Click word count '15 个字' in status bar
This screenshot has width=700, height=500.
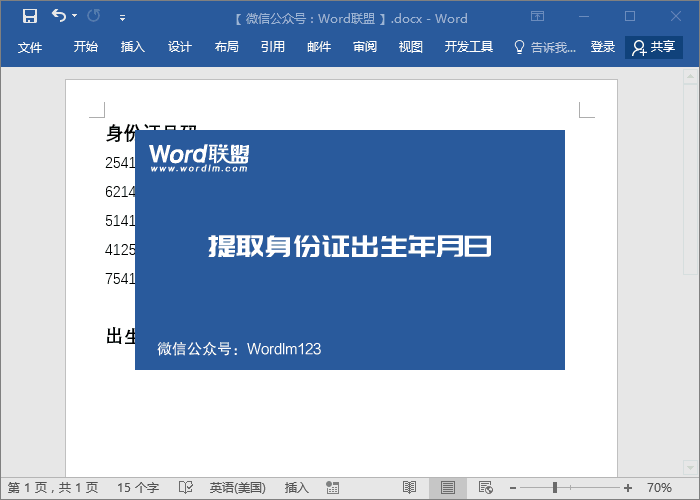(138, 488)
